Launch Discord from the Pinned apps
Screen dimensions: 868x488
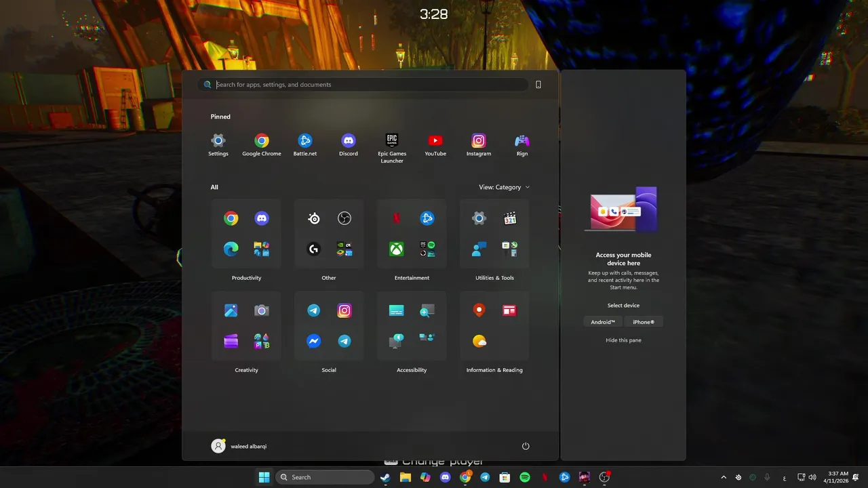[349, 145]
